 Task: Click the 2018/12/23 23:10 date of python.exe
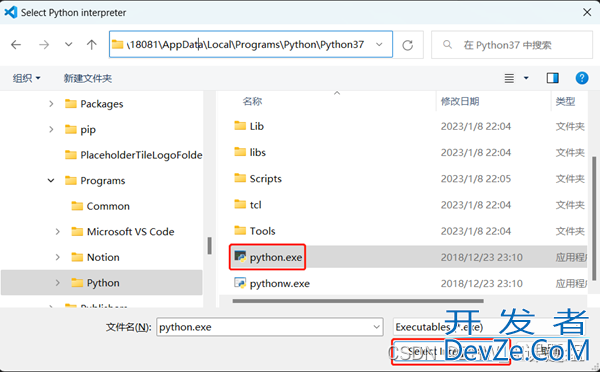pos(481,257)
